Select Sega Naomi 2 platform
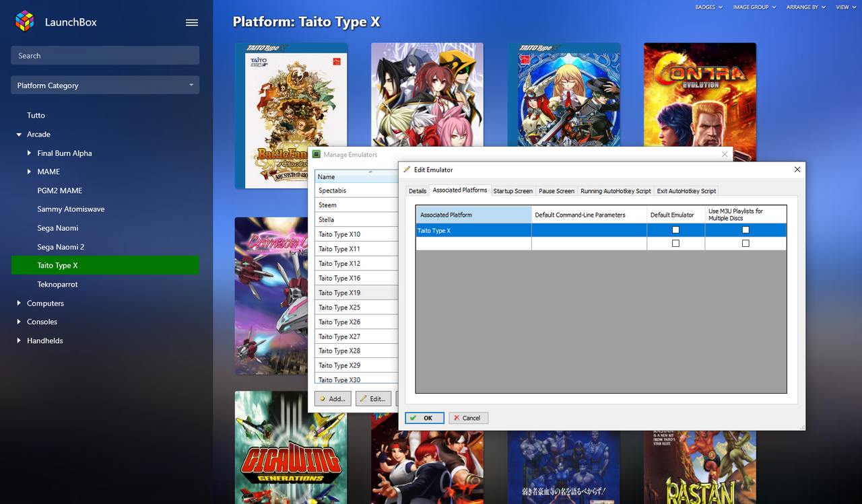Screen dimensions: 862x504 coord(61,247)
